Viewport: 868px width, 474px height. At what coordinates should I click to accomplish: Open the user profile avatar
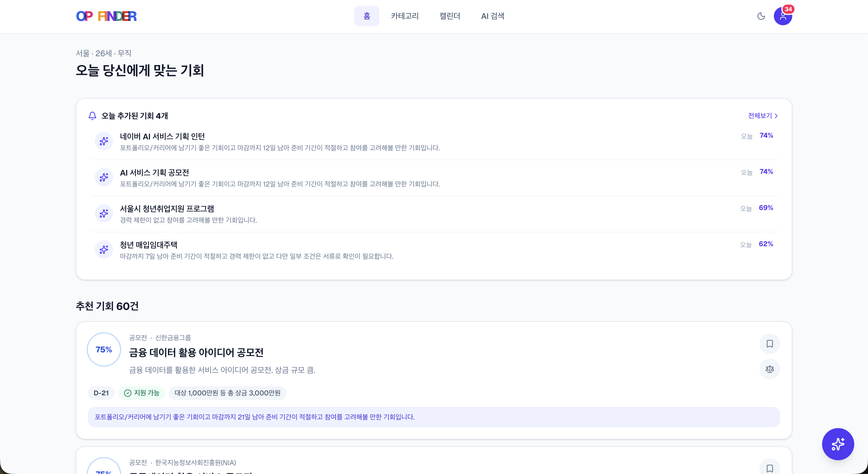(782, 17)
